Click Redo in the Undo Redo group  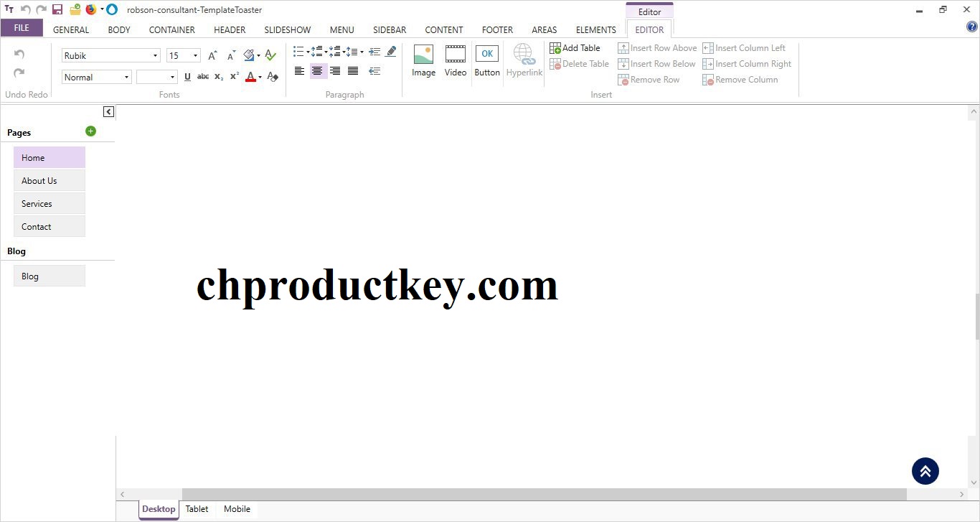tap(19, 73)
